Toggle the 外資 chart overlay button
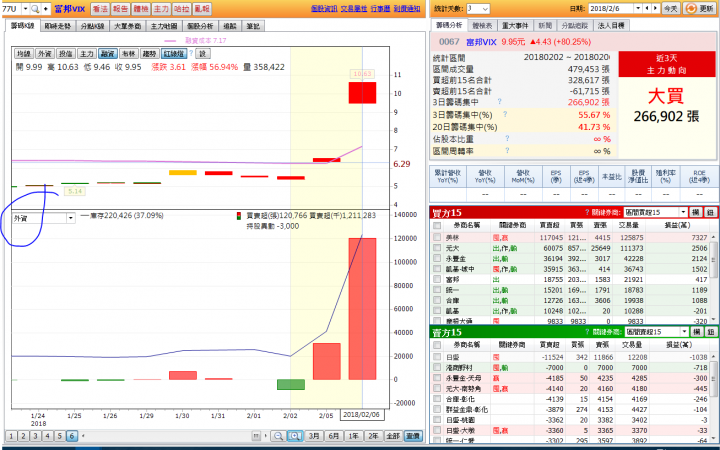Screen dimensions: 720x450 tap(44, 54)
